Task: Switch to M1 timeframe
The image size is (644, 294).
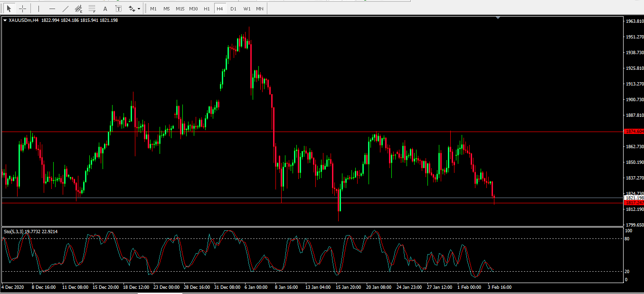Action: (153, 9)
